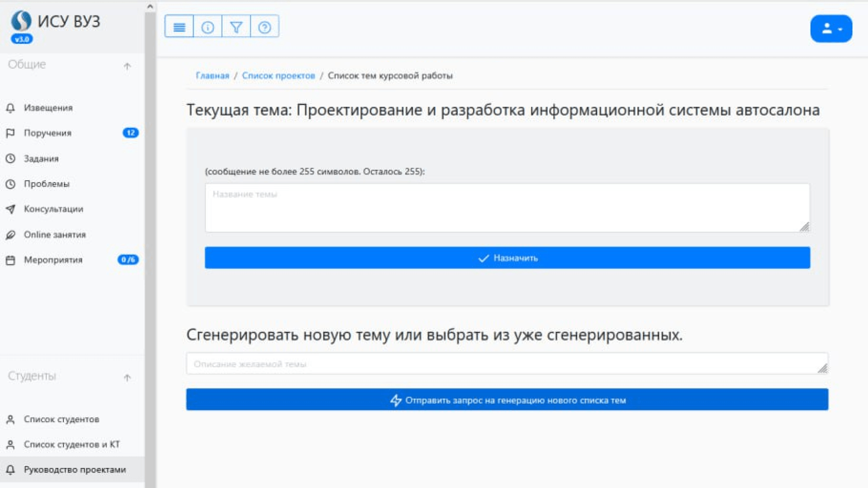This screenshot has height=488, width=868.
Task: Collapse the Общие section
Action: [127, 66]
